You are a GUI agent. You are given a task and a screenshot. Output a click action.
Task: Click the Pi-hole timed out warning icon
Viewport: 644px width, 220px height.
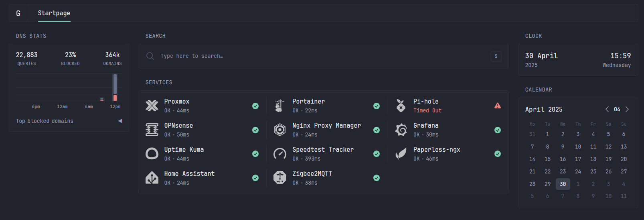coord(498,106)
